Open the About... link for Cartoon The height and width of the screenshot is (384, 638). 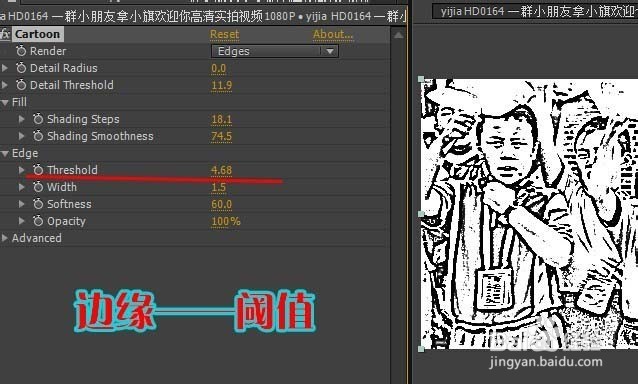coord(333,35)
